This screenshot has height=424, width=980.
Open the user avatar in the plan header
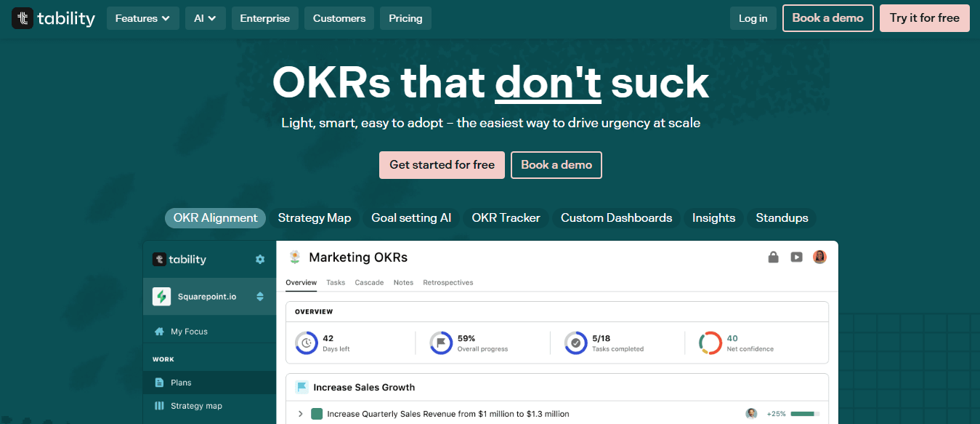[820, 257]
